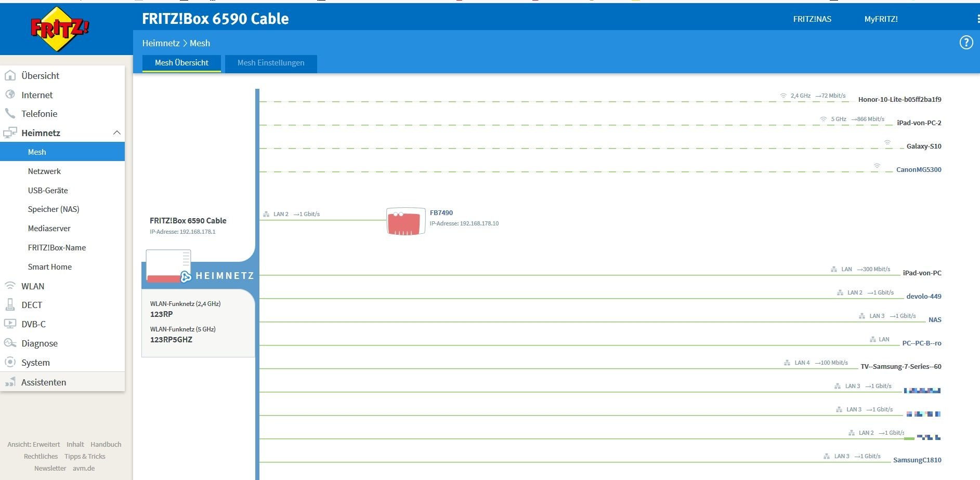Click LAN icon on FB7490 connection
980x480 pixels.
(266, 214)
